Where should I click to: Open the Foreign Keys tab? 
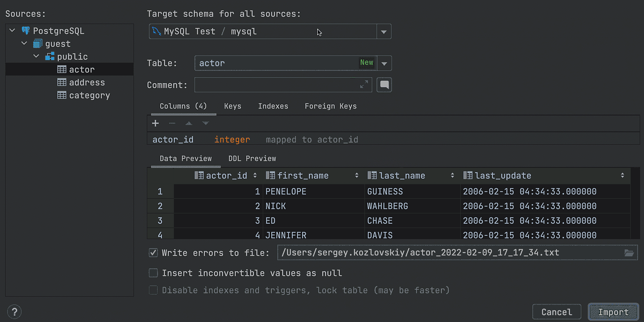pyautogui.click(x=331, y=106)
